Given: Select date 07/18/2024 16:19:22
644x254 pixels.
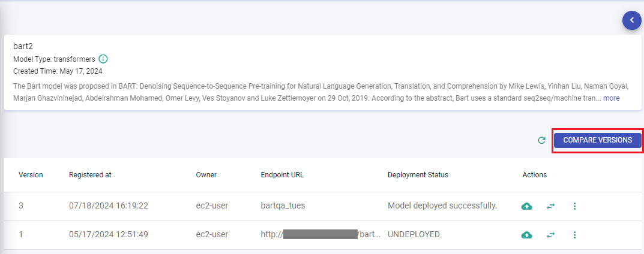Looking at the screenshot, I should pyautogui.click(x=109, y=205).
